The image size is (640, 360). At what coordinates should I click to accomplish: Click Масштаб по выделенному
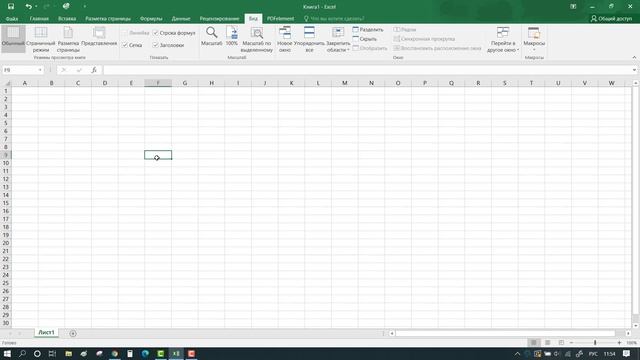(257, 39)
